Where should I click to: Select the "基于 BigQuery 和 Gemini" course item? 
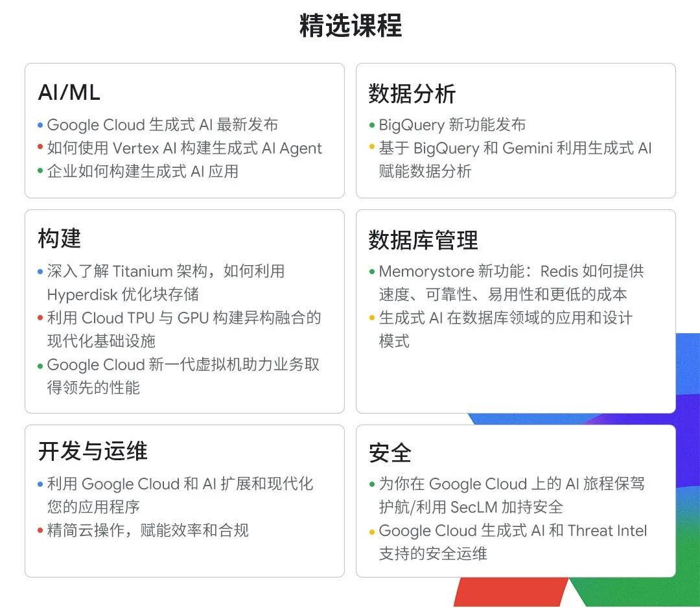pos(515,159)
